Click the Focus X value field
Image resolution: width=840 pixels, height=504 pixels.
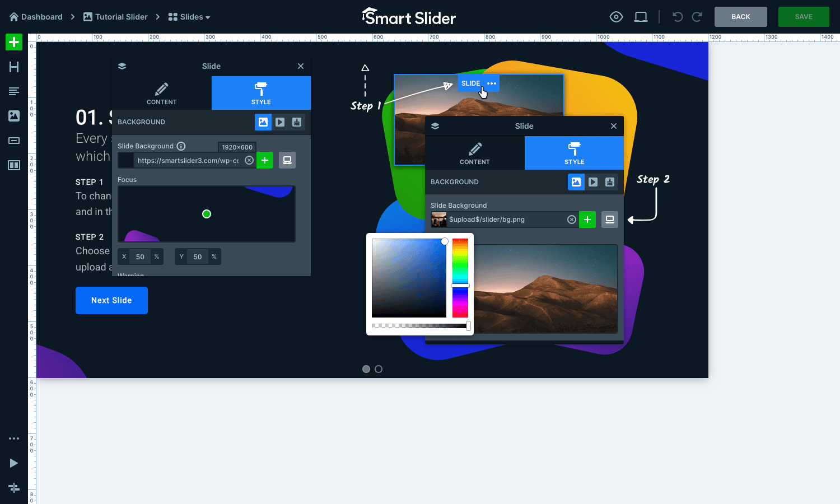tap(140, 257)
